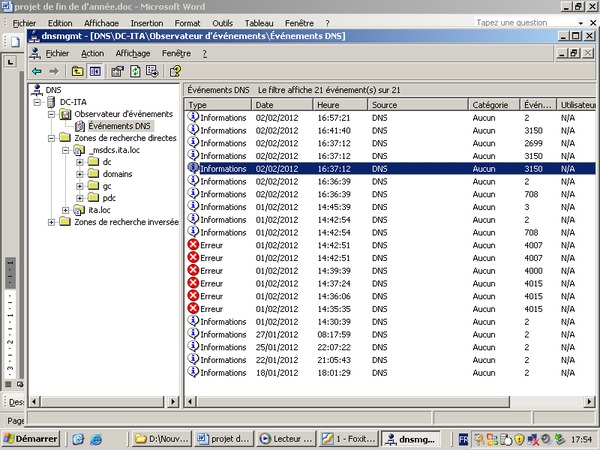600x450 pixels.
Task: Select the DC-ITA server node
Action: coord(71,102)
